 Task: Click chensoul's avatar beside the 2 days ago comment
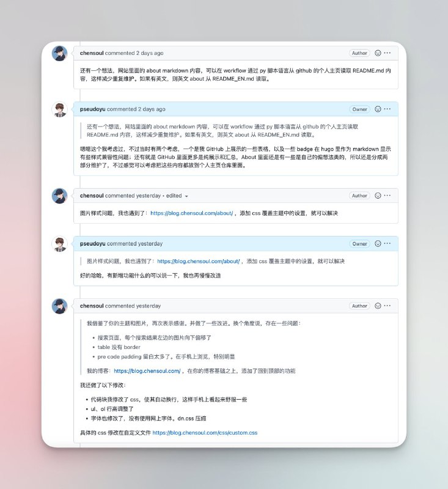(59, 53)
